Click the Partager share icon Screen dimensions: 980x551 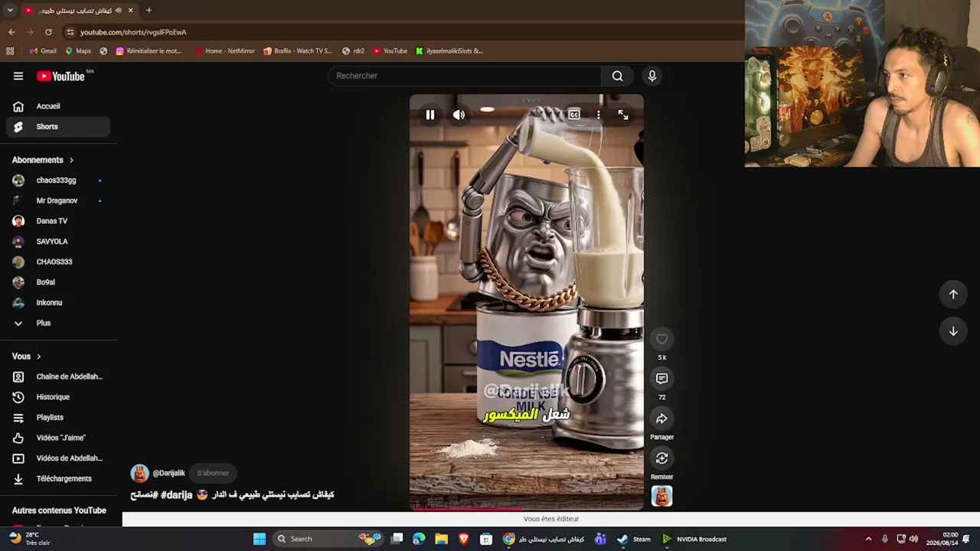click(661, 419)
